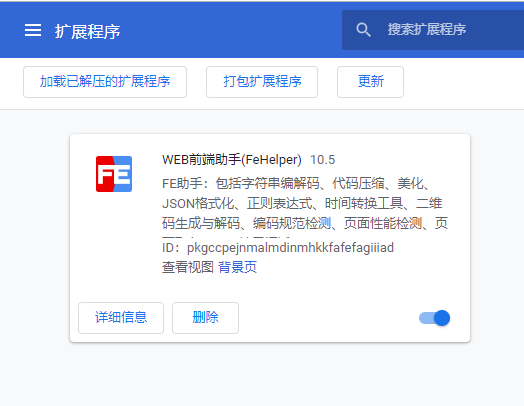Click the WEB前端助手(FeHelper) title
Image resolution: width=524 pixels, height=406 pixels.
tap(232, 160)
